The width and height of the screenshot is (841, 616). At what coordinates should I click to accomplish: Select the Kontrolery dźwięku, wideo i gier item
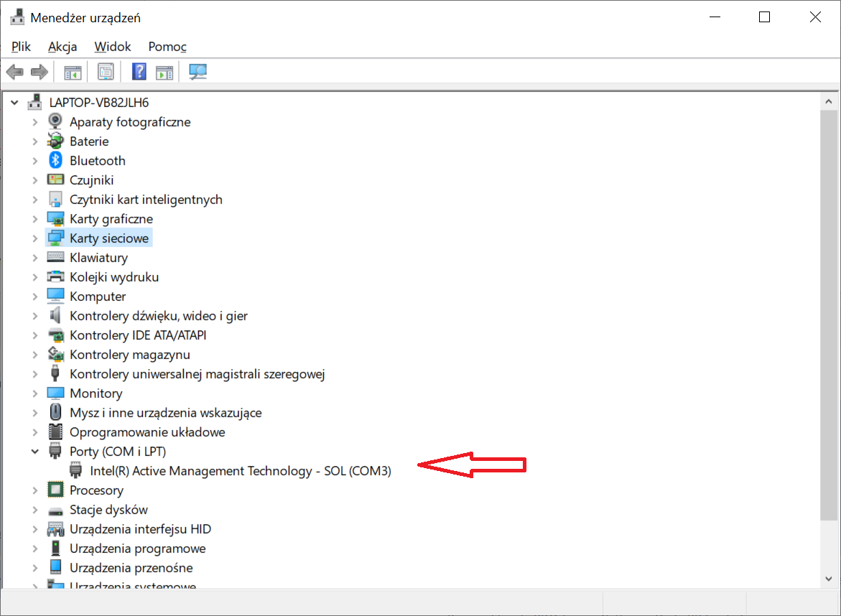[158, 316]
